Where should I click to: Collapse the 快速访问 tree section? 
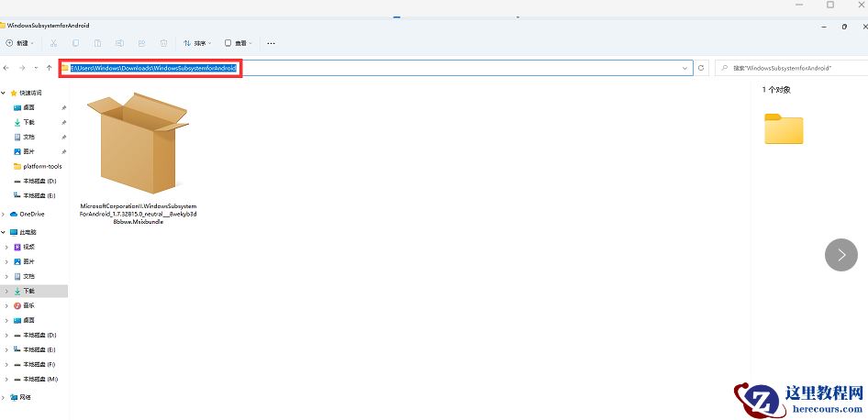[4, 93]
